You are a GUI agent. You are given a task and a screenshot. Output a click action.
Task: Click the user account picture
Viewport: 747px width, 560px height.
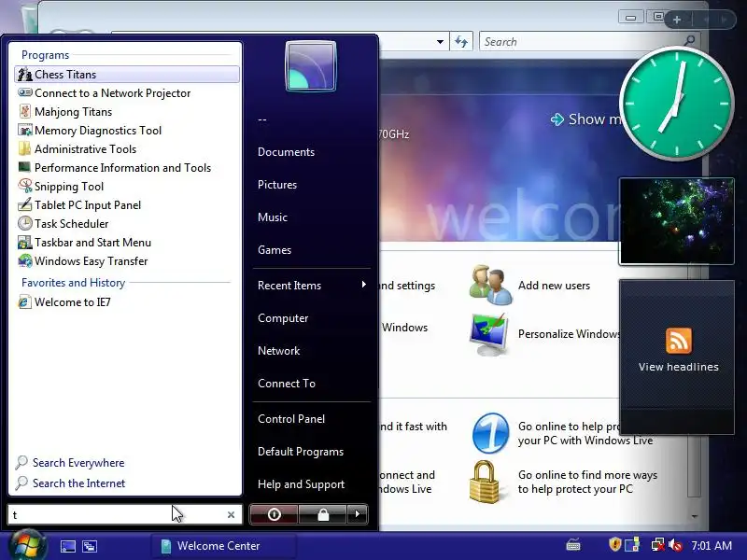tap(311, 66)
